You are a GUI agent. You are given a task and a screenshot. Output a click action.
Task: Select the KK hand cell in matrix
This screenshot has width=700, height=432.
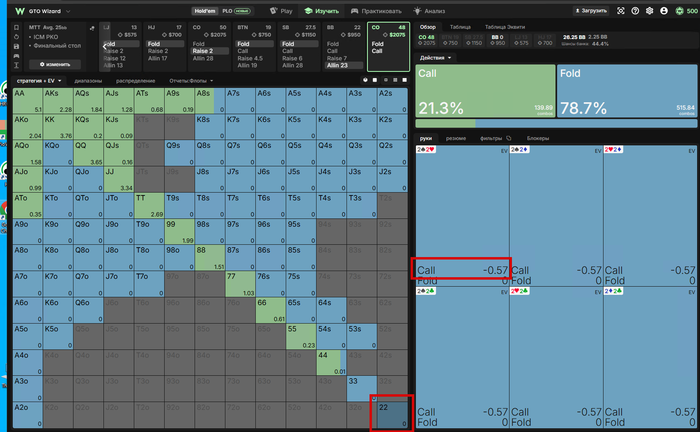[58, 127]
